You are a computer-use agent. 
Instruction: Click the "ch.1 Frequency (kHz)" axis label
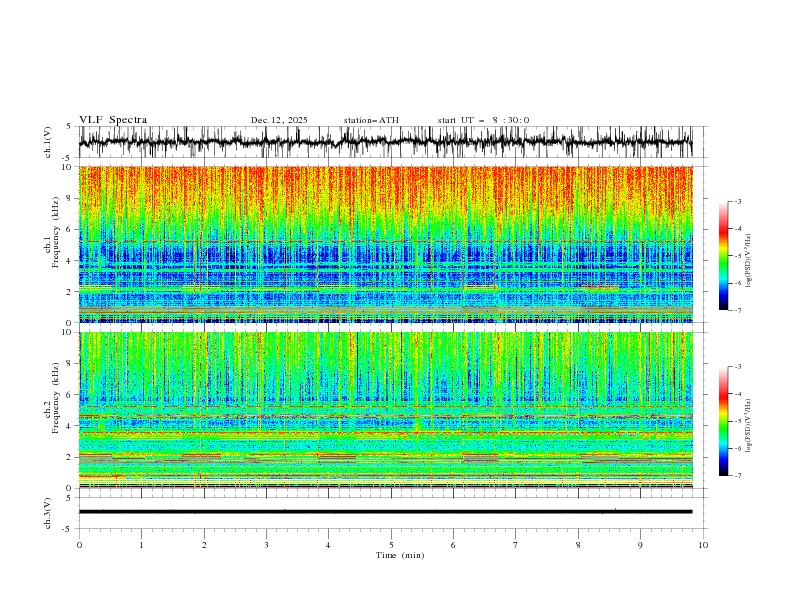pos(52,244)
